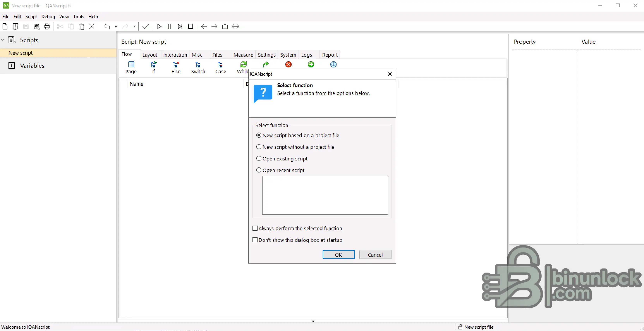644x331 pixels.
Task: Check Don't show this dialog box at startup
Action: coord(297,240)
